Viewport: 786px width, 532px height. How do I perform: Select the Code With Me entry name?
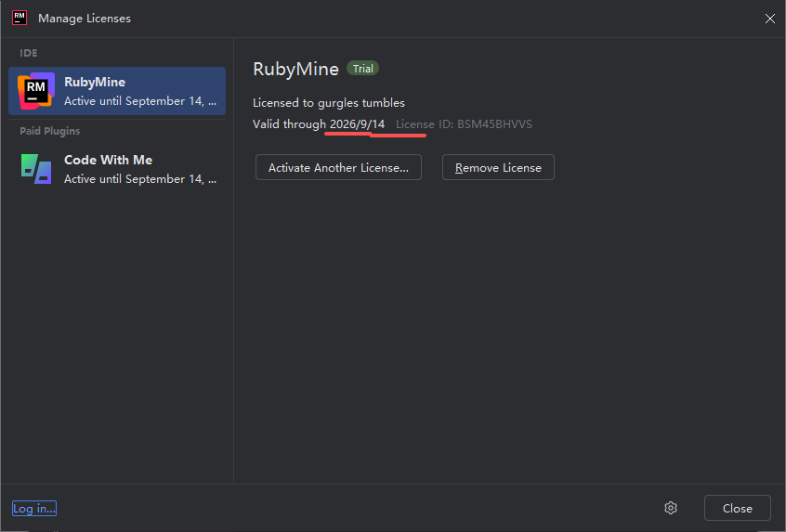pyautogui.click(x=108, y=160)
